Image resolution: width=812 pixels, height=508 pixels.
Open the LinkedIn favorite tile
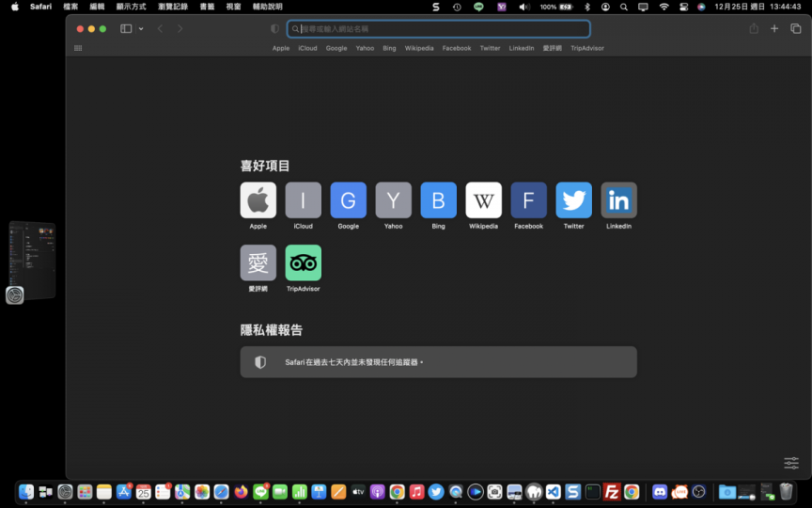pos(618,200)
